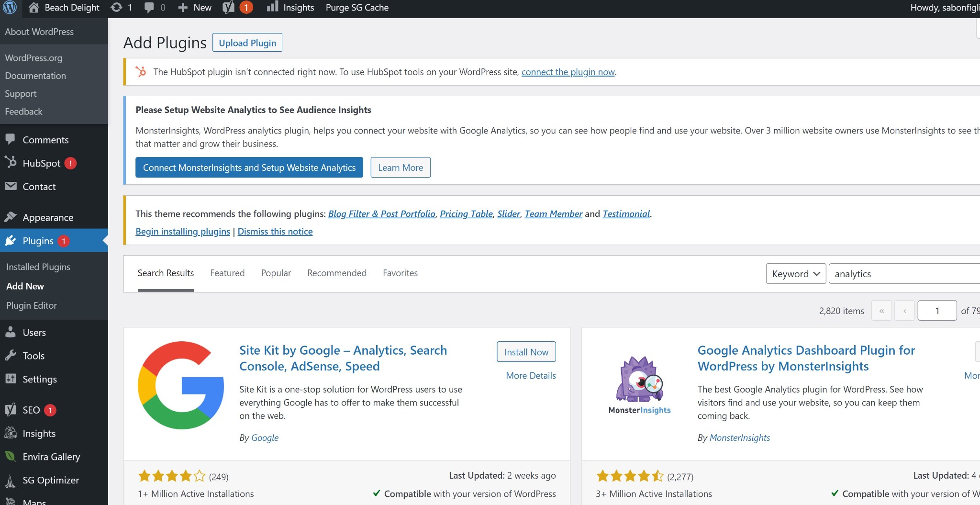Click the HubSpot sprocket icon in sidebar
This screenshot has height=505, width=980.
point(11,162)
